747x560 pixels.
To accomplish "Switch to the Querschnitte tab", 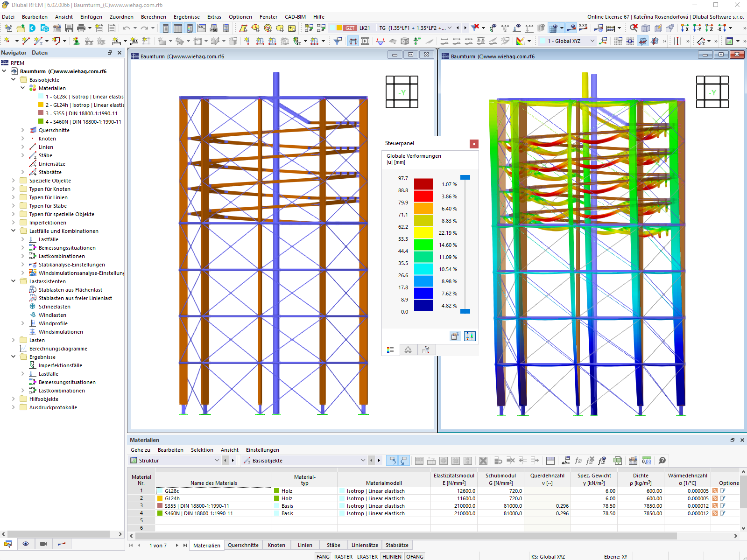I will 243,545.
